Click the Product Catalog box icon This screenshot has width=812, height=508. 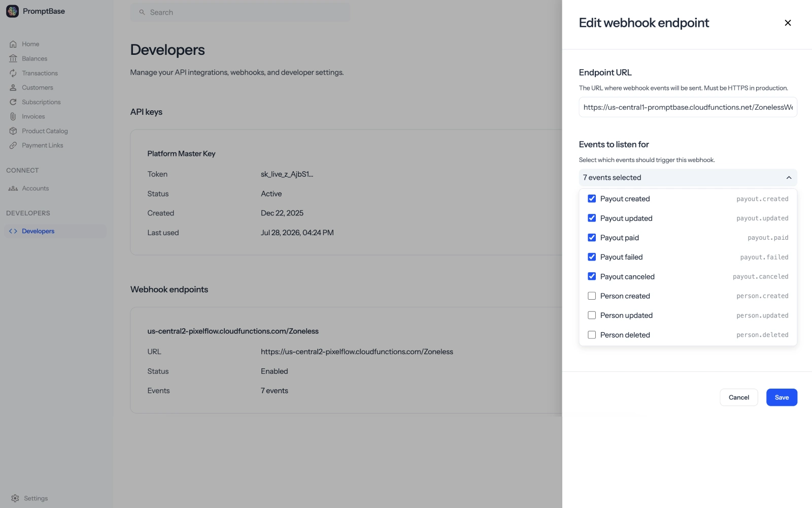tap(13, 131)
